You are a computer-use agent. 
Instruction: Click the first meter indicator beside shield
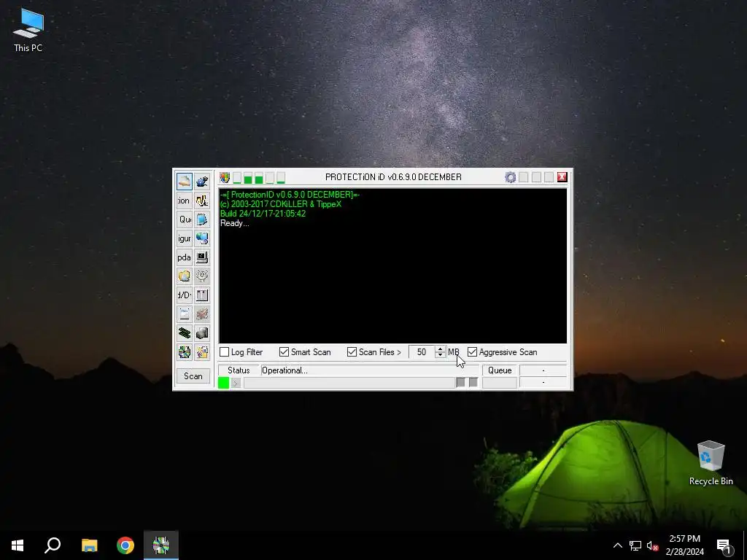pyautogui.click(x=237, y=178)
